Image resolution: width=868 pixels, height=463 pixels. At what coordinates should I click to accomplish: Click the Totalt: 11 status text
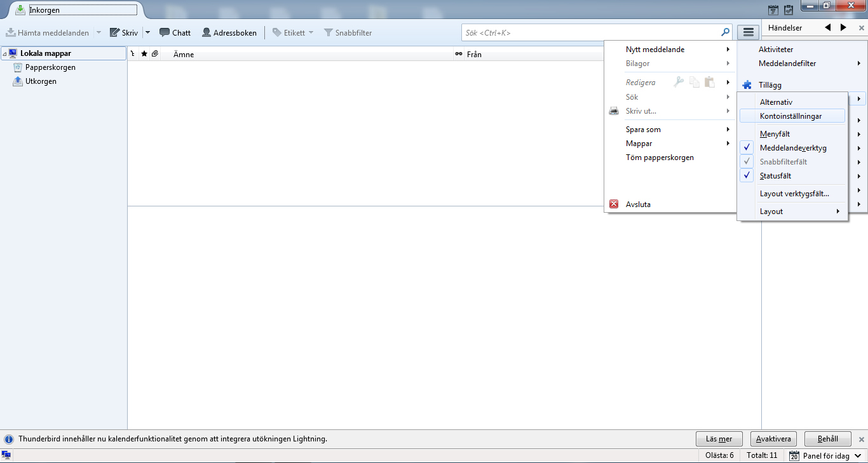click(762, 455)
